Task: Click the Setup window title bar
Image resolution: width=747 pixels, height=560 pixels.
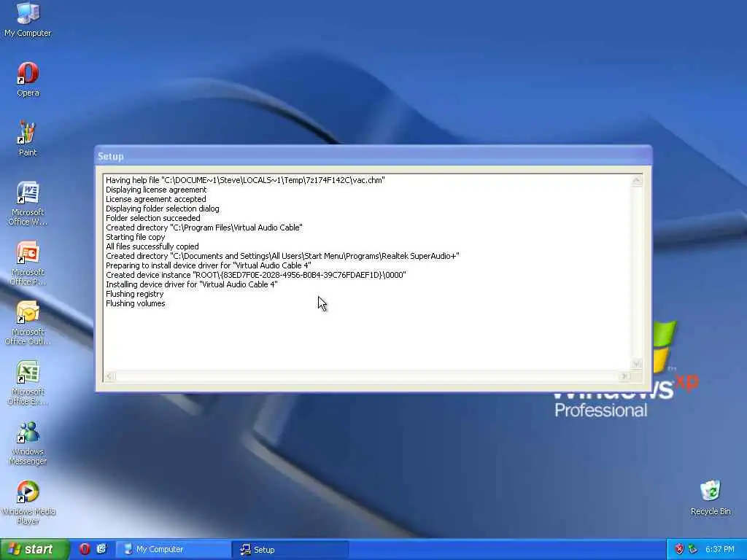Action: 373,156
